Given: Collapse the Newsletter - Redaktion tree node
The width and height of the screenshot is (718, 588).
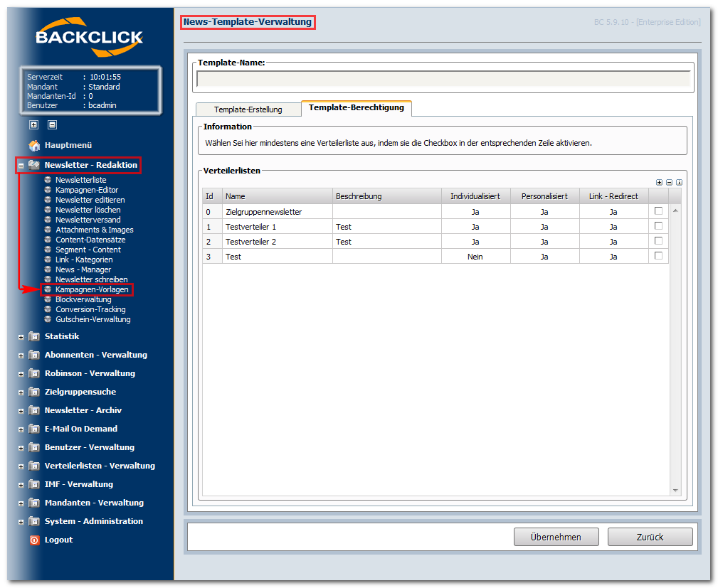Looking at the screenshot, I should coord(21,166).
